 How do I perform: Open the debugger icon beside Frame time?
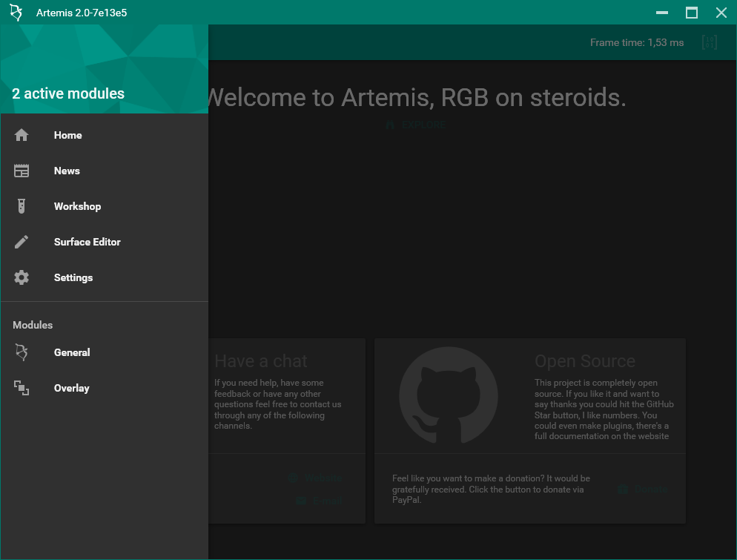point(710,43)
